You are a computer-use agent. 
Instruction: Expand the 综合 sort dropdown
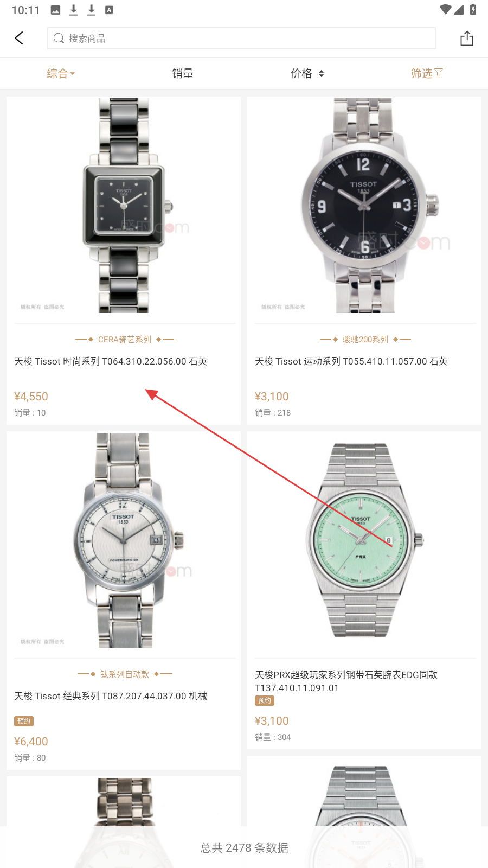click(61, 73)
